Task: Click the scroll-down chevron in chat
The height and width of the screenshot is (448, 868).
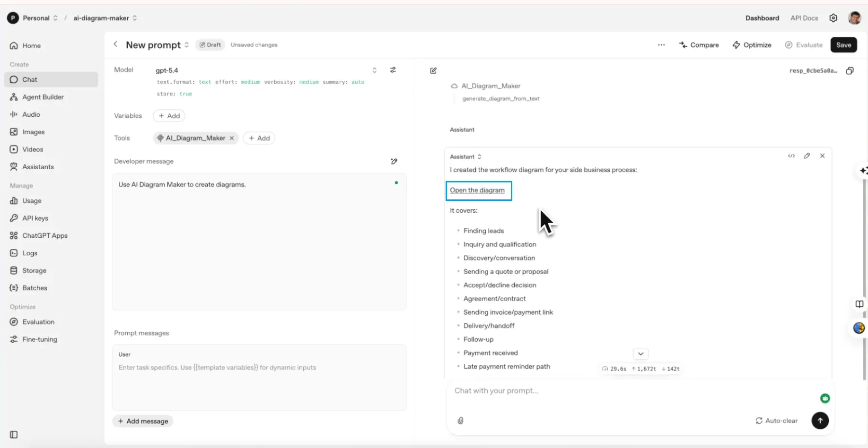Action: click(640, 353)
